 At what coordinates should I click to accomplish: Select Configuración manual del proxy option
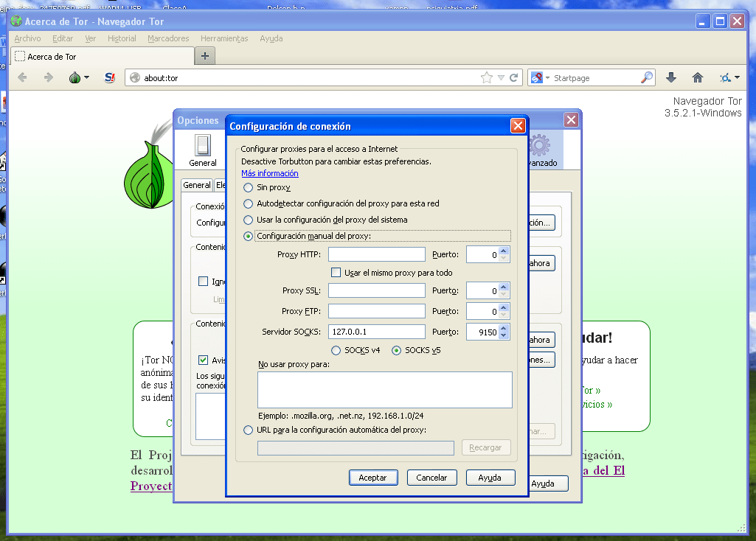click(249, 236)
